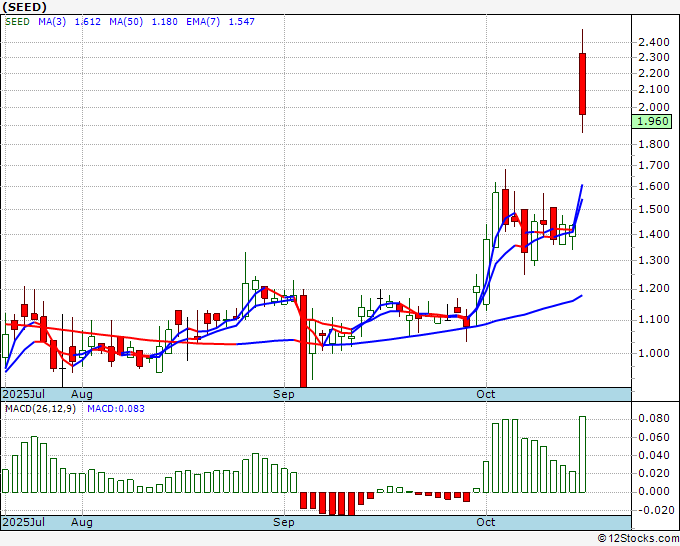Click the 0.020 MACD axis label
Screen dimensions: 680x546
click(654, 473)
